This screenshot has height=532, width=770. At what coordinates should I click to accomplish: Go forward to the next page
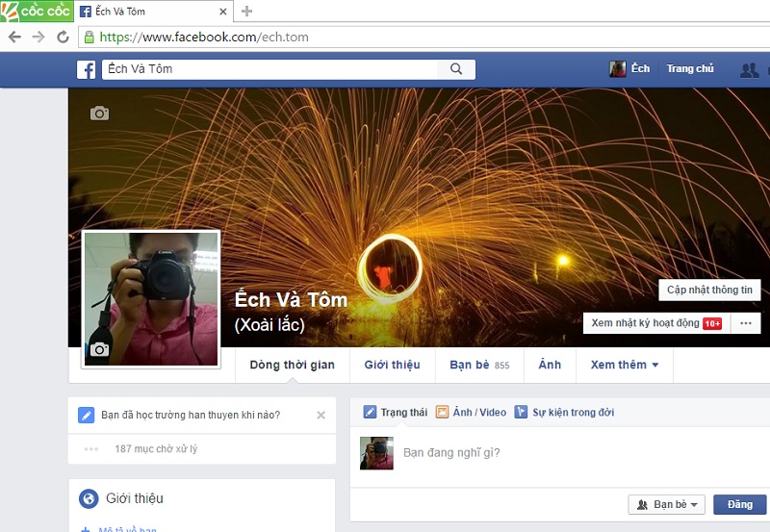(x=38, y=37)
